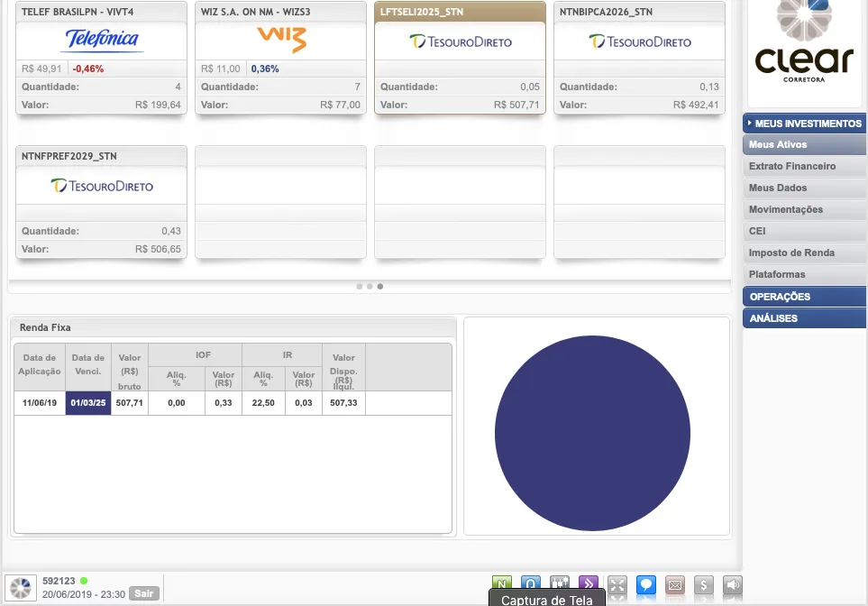This screenshot has width=868, height=606.
Task: Open Extrato Financeiro menu item
Action: tap(792, 166)
